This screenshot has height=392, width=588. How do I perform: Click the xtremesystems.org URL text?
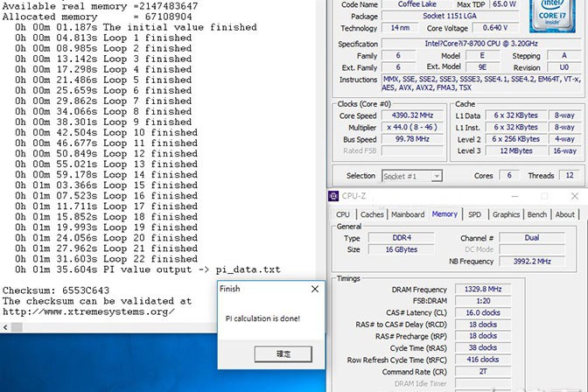tap(88, 311)
